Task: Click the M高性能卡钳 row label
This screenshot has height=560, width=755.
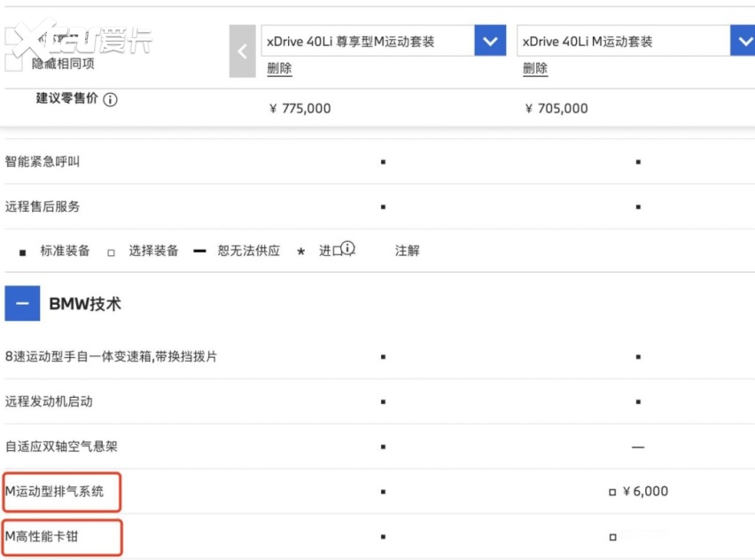Action: coord(42,536)
